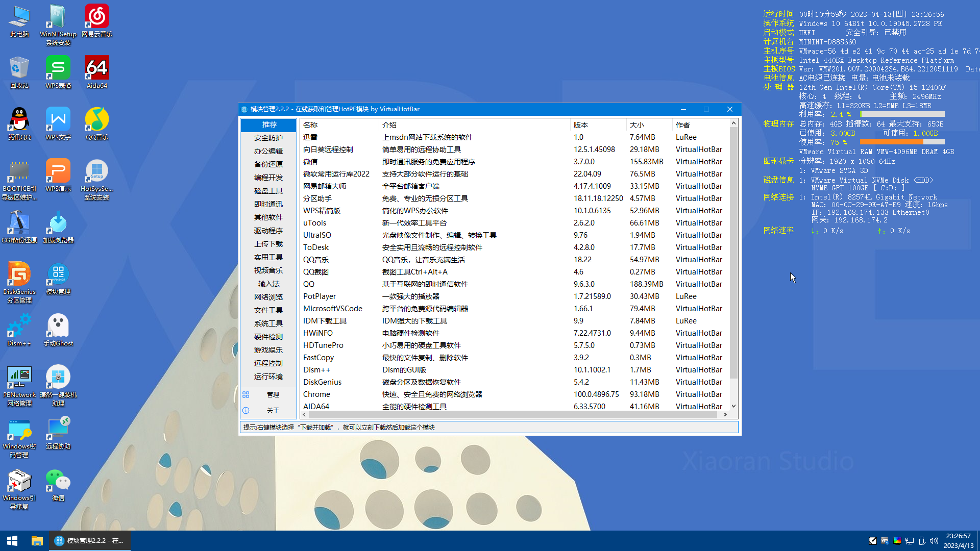Viewport: 980px width, 551px height.
Task: Click the scroll-down arrow of module list
Action: (x=733, y=406)
